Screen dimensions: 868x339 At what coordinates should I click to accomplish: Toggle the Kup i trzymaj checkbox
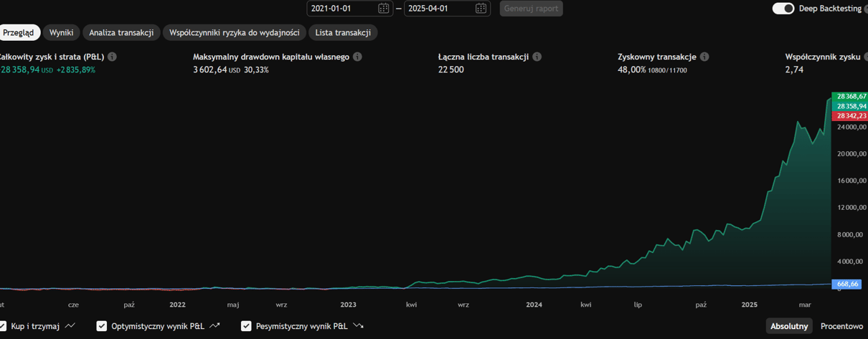pyautogui.click(x=3, y=326)
